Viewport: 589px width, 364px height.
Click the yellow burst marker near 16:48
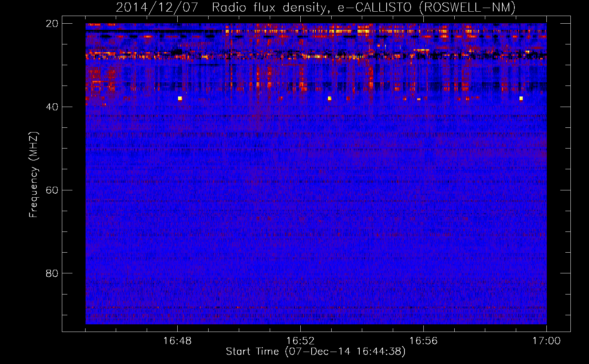click(x=180, y=98)
